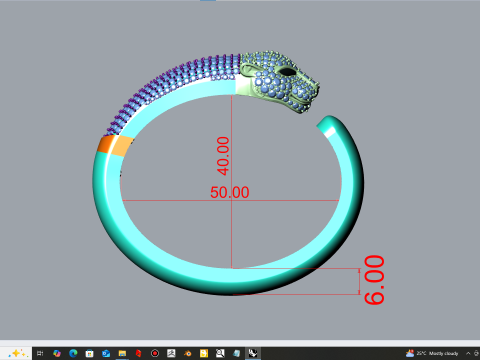Image resolution: width=480 pixels, height=360 pixels.
Task: Open the red PDF app on the taskbar
Action: [x=138, y=353]
